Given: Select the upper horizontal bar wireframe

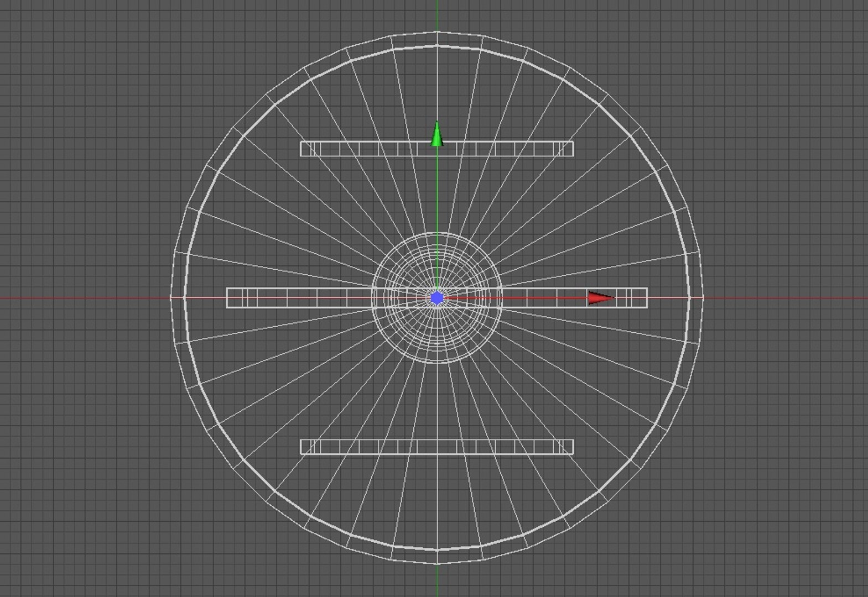Looking at the screenshot, I should click(437, 149).
